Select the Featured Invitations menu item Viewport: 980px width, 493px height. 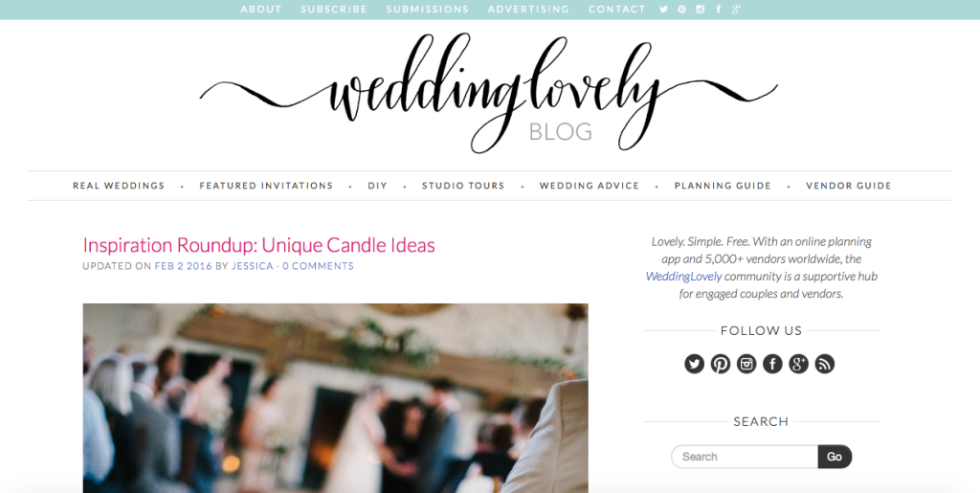pos(266,186)
